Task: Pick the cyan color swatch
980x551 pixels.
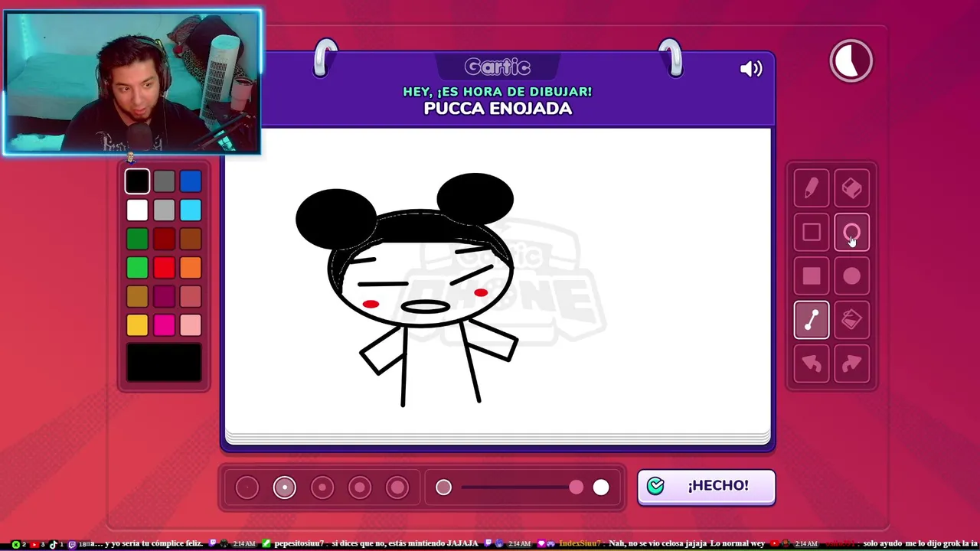Action: pyautogui.click(x=191, y=210)
